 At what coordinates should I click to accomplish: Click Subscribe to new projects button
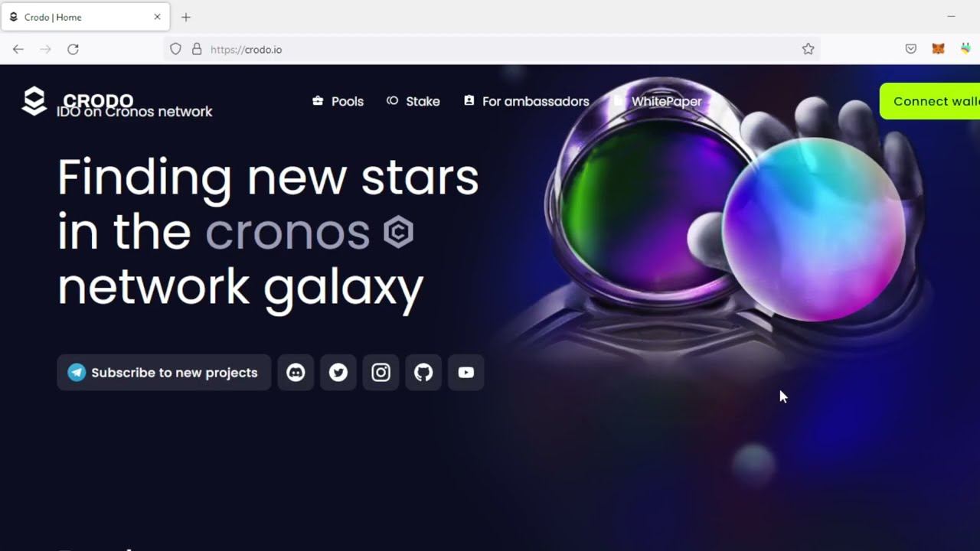pyautogui.click(x=164, y=373)
